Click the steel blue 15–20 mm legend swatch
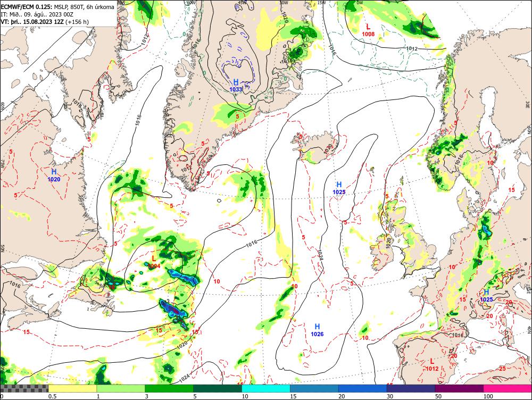The height and width of the screenshot is (400, 532). pos(314,388)
